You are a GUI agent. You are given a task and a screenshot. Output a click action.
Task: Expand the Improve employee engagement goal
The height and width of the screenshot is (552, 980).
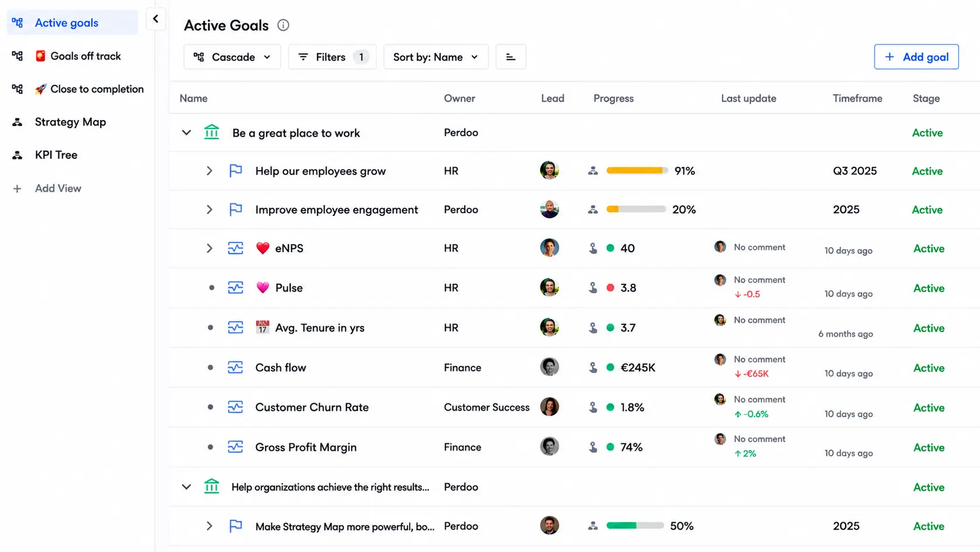[x=209, y=209]
